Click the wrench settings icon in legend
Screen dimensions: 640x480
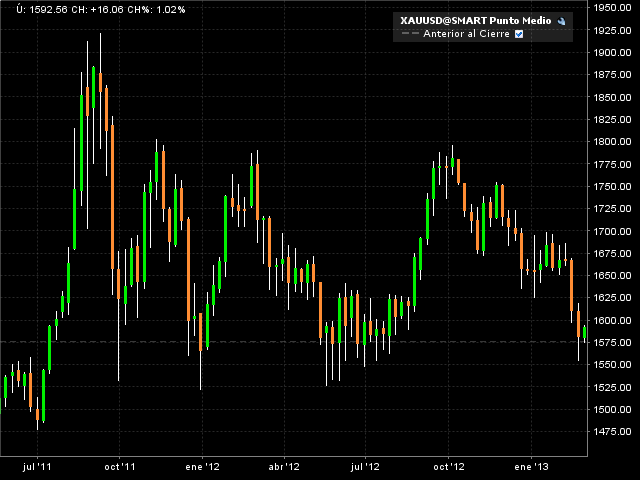pyautogui.click(x=562, y=21)
